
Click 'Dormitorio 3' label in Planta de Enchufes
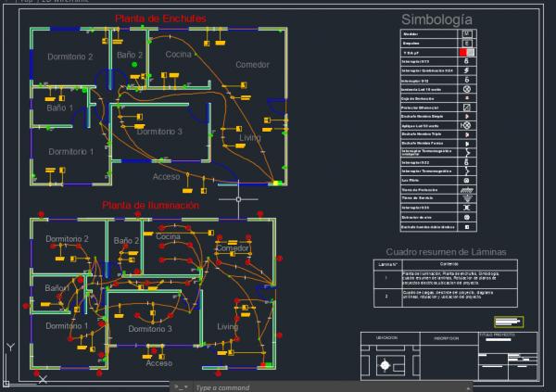159,132
